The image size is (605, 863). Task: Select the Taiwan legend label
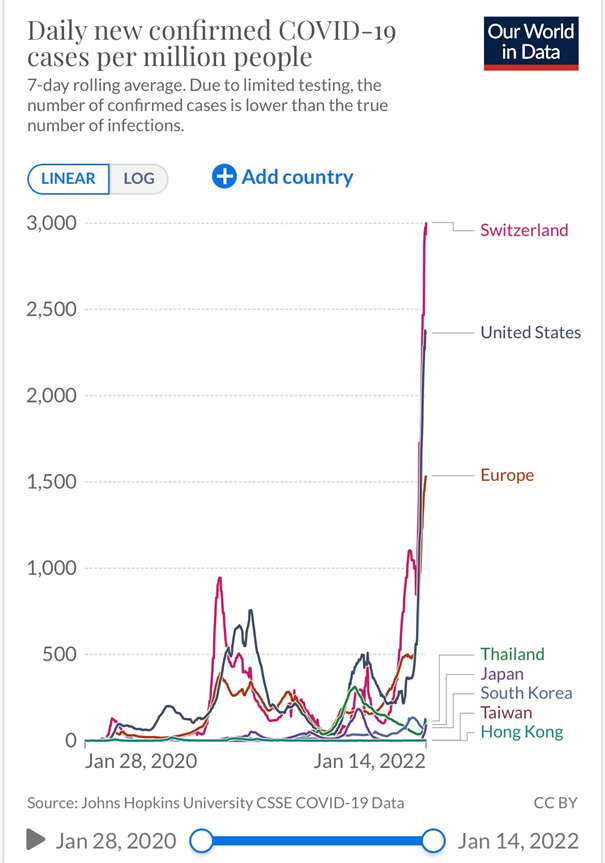[x=505, y=713]
